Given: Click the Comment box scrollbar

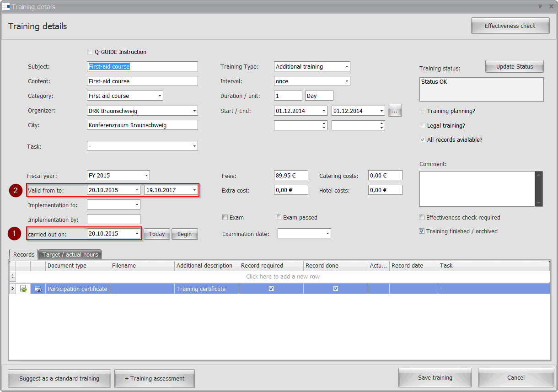Looking at the screenshot, I should (539, 189).
